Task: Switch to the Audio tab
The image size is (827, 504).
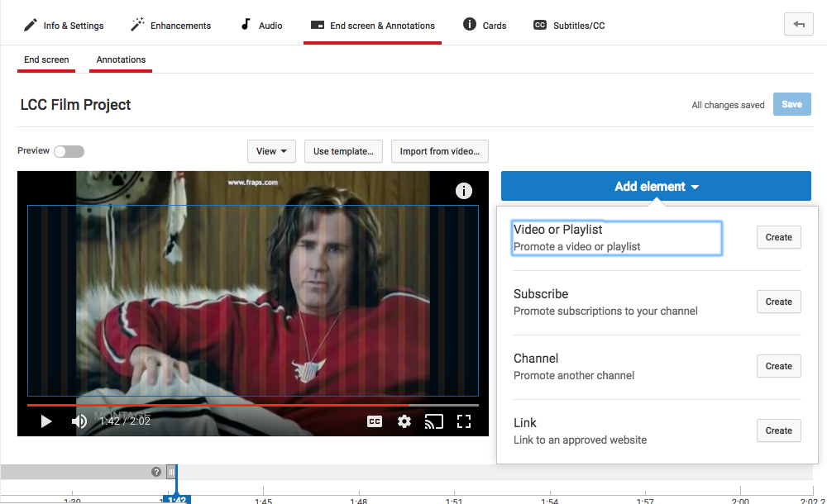Action: click(261, 26)
